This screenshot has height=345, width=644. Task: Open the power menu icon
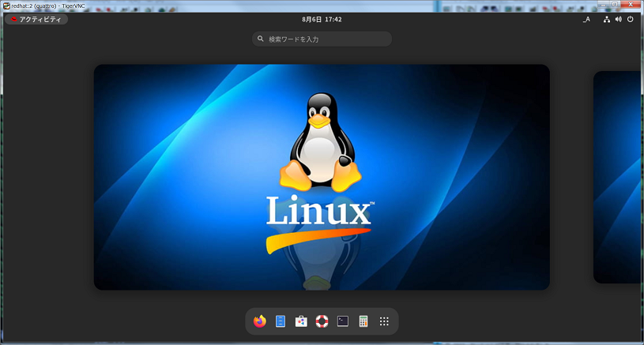coord(630,19)
